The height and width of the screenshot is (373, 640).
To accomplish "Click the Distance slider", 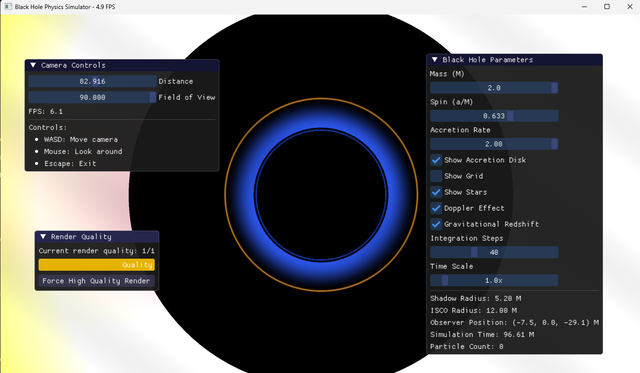I will [x=92, y=81].
